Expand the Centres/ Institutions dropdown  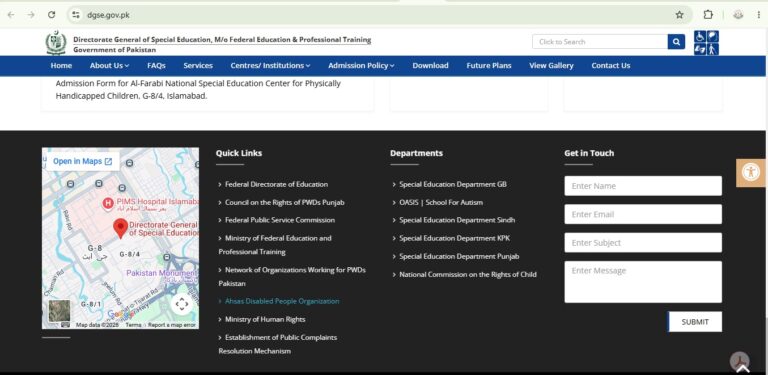[270, 66]
